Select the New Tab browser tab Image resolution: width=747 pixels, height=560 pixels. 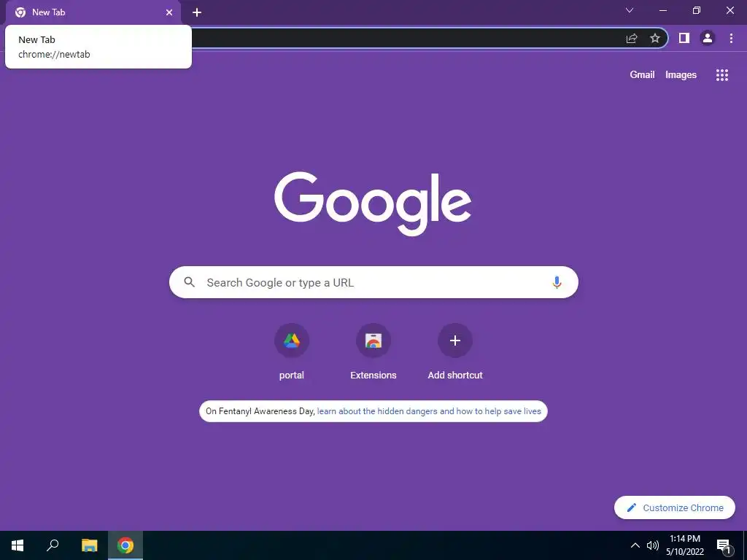click(93, 12)
